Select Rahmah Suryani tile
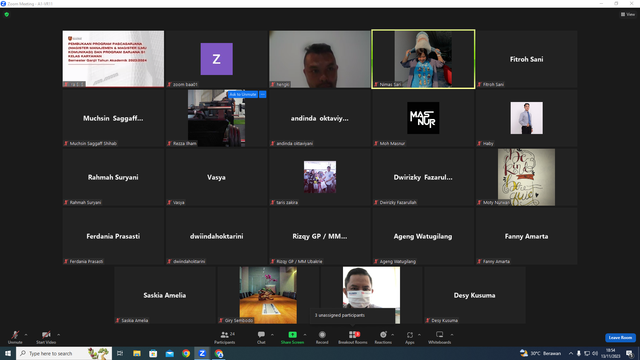The image size is (640, 360). coord(113,177)
